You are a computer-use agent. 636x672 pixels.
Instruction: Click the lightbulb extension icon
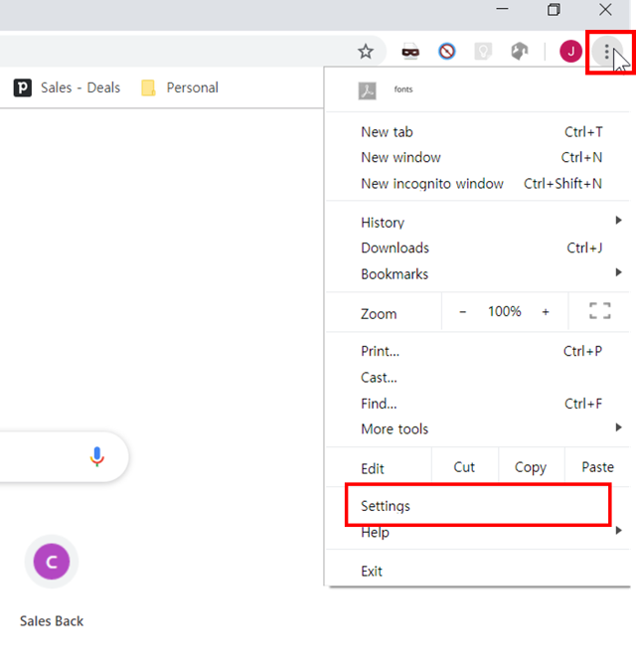(483, 52)
